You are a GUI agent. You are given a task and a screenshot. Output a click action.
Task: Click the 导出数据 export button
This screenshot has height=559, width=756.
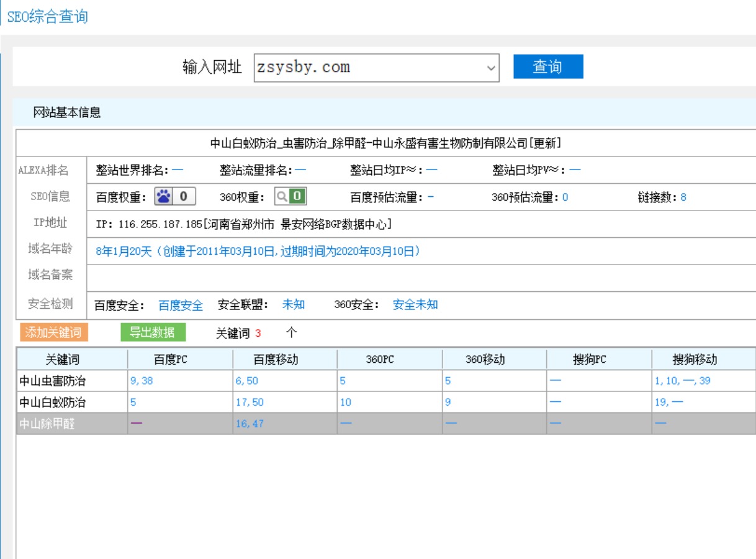[152, 332]
